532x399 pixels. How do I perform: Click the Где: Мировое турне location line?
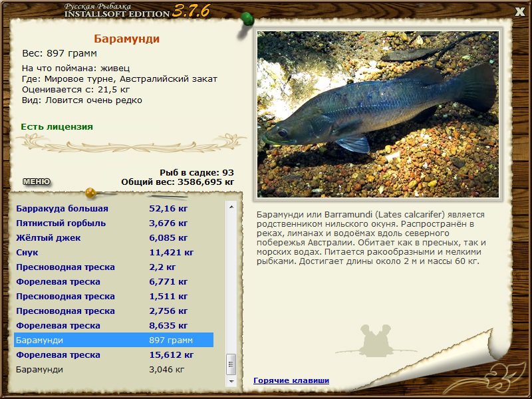click(x=120, y=78)
